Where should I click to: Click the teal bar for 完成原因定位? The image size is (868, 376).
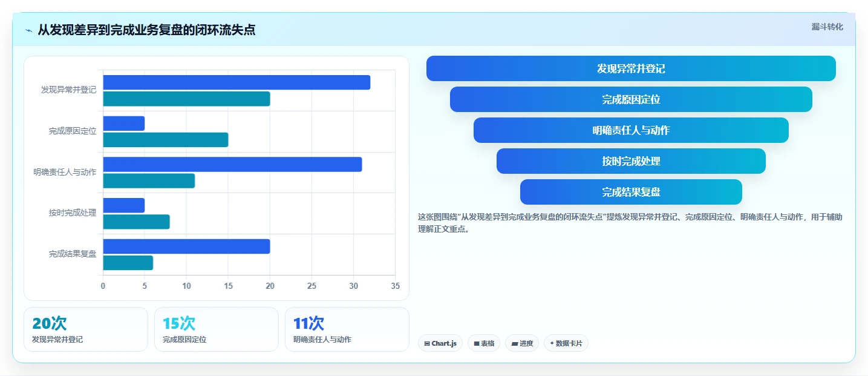coord(166,140)
